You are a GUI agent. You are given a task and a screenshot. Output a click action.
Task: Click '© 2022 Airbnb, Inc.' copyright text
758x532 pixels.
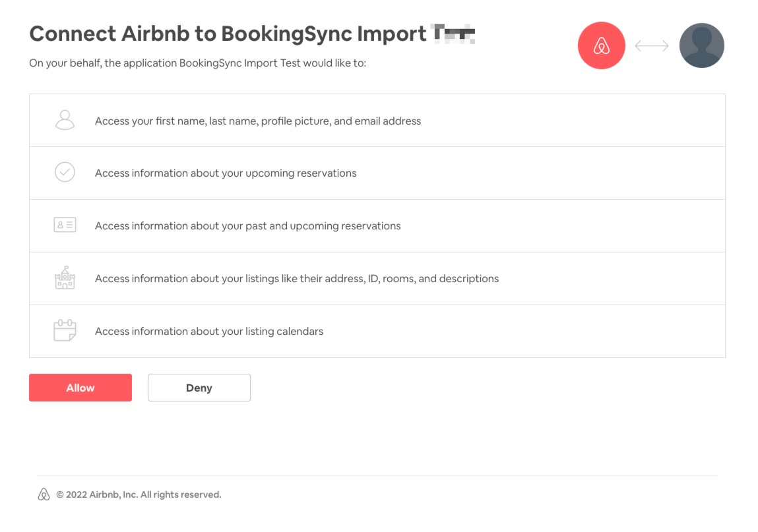click(97, 494)
